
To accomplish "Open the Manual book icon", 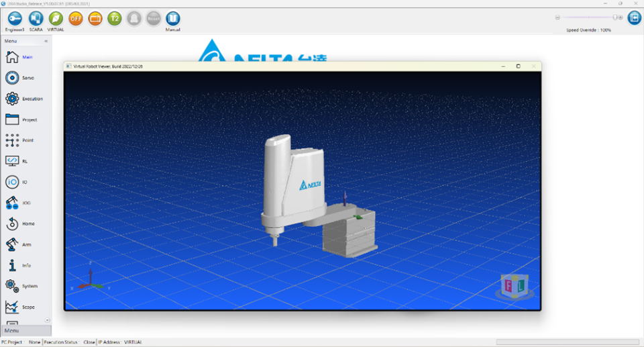I will click(173, 19).
